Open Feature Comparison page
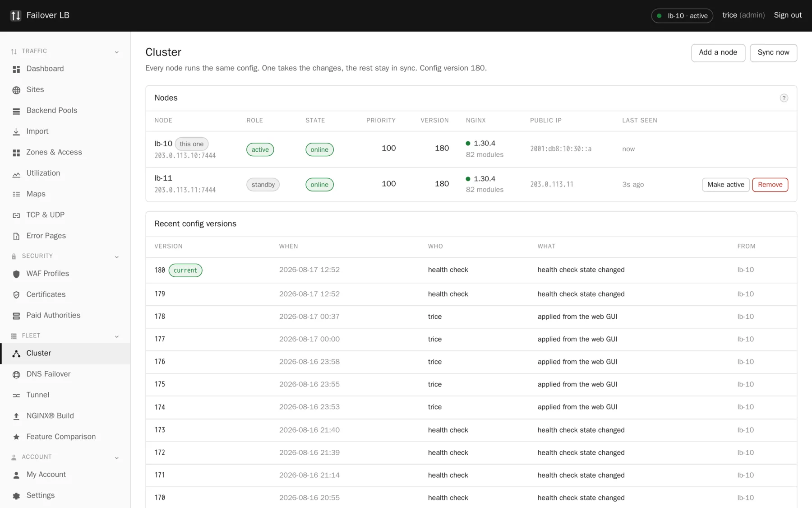This screenshot has width=812, height=508. point(65,437)
